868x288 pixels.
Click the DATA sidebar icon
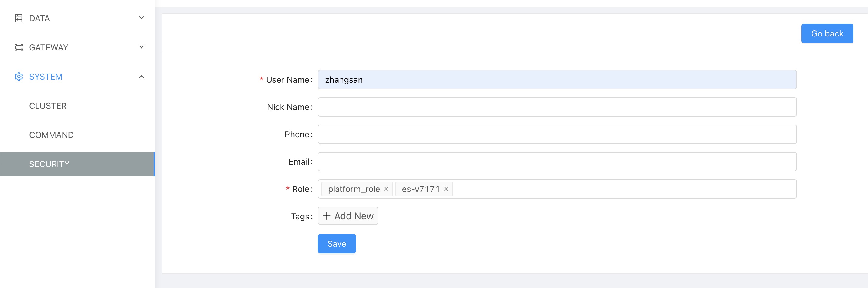click(19, 18)
